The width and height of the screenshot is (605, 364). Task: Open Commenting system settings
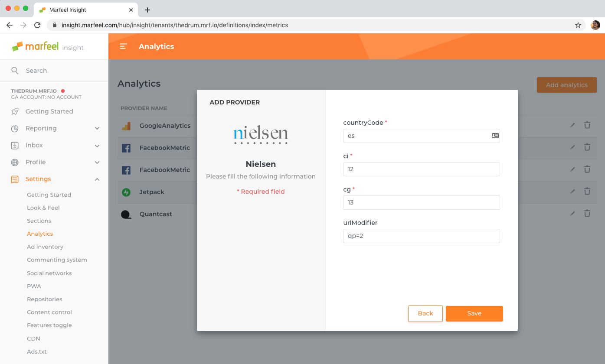tap(57, 260)
